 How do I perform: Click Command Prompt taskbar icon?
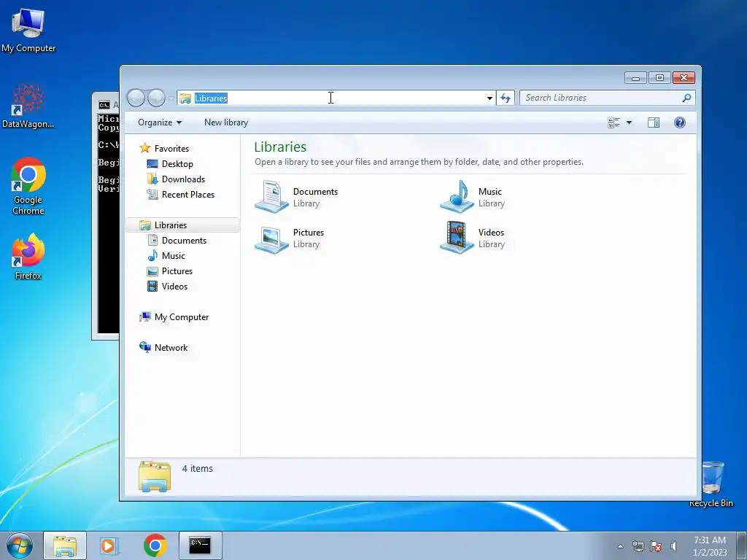(x=200, y=545)
